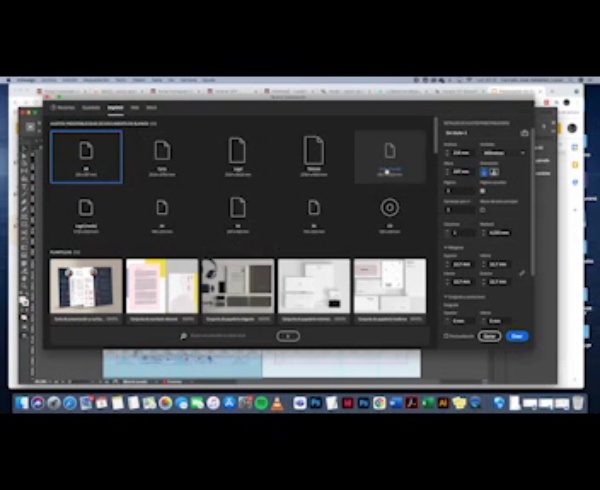Image resolution: width=600 pixels, height=490 pixels.
Task: Open Adobe Acrobat in the Dock
Action: pos(411,403)
